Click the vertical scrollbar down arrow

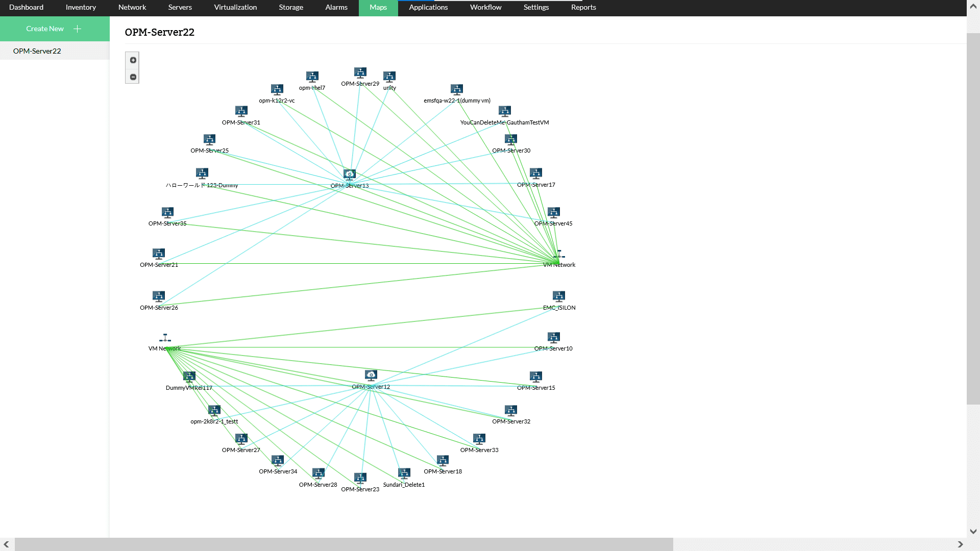click(x=973, y=531)
